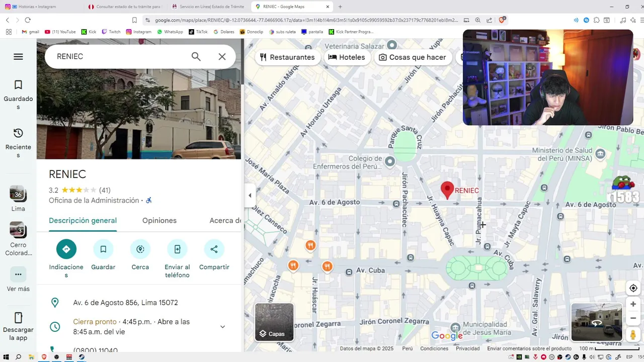Screen dimensions: 644x362
Task: Select the Acerca de tab
Action: [225, 221]
